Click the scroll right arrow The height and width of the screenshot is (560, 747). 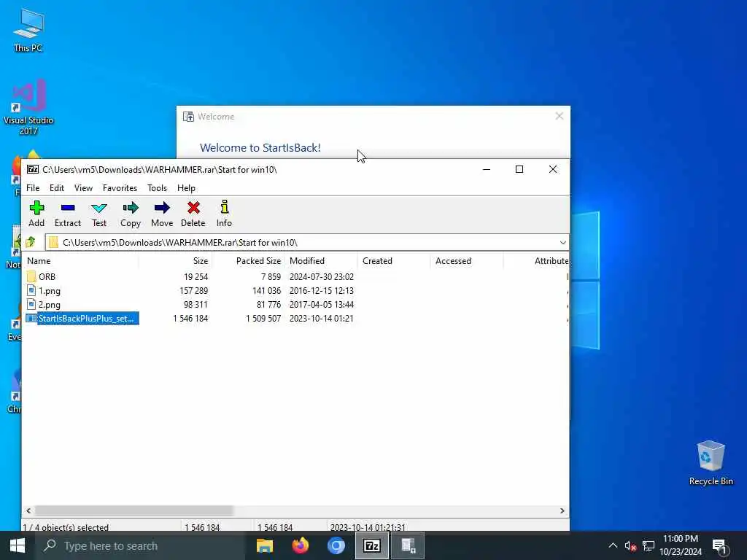pos(562,510)
